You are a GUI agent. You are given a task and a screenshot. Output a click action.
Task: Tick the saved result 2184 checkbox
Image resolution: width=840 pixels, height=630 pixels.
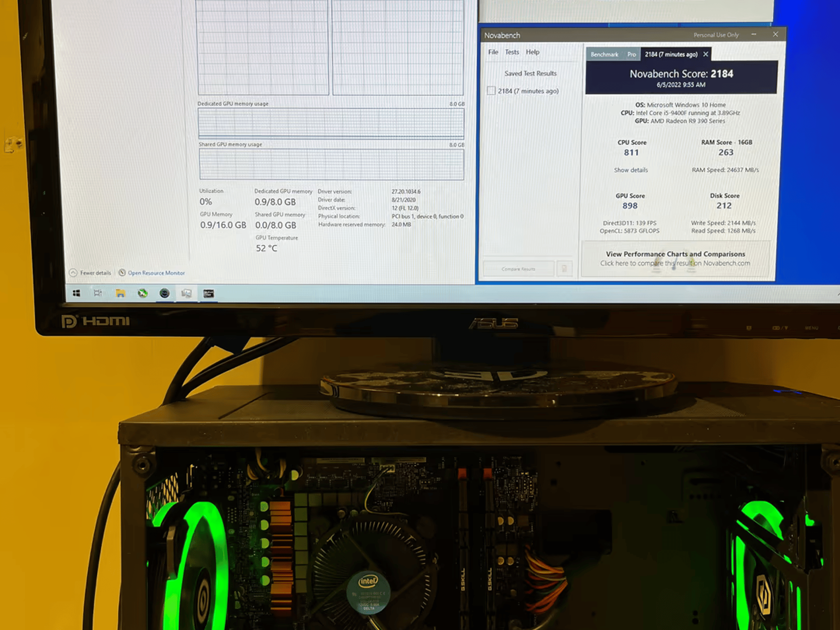pyautogui.click(x=491, y=91)
